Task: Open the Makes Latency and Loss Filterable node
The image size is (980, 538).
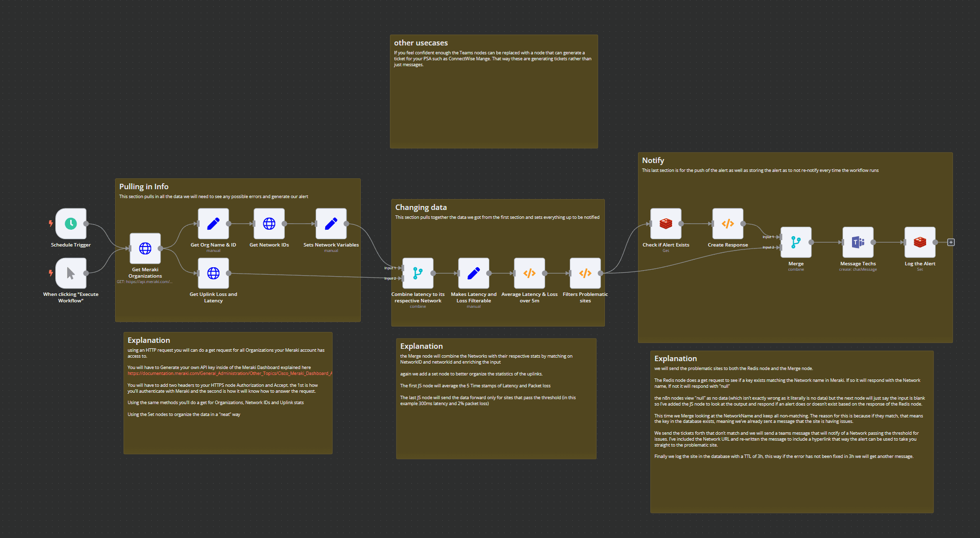Action: click(x=474, y=273)
